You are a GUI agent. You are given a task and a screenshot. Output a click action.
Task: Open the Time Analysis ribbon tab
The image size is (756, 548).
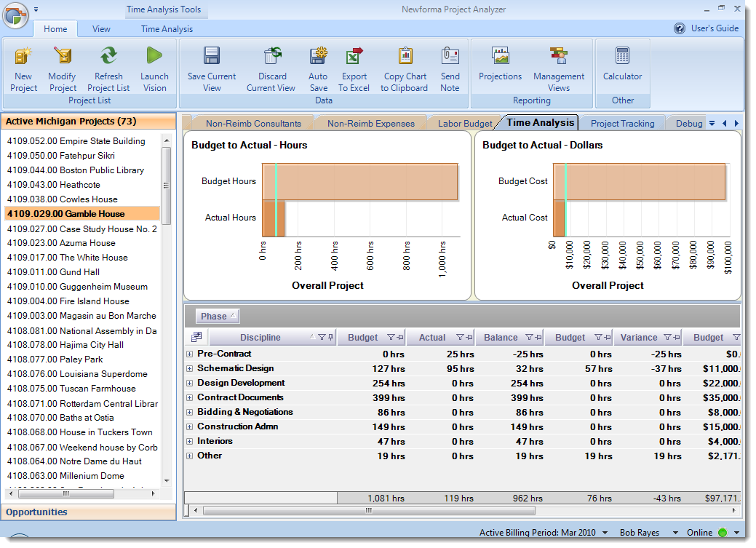[167, 29]
